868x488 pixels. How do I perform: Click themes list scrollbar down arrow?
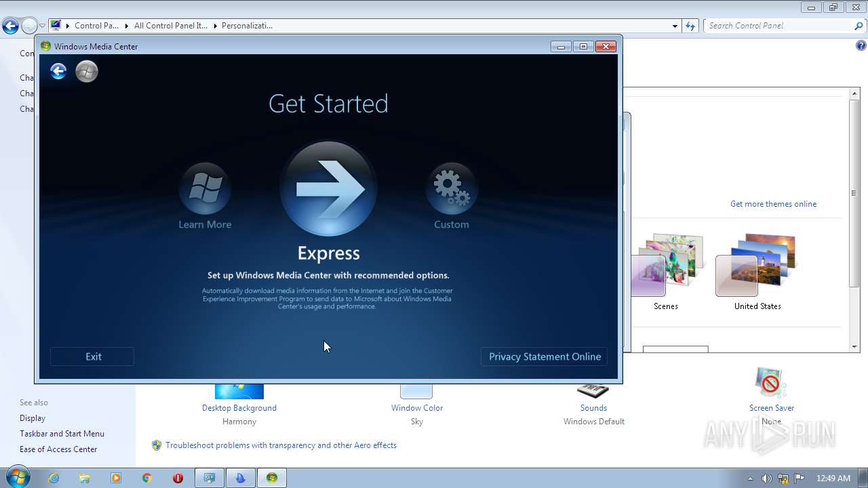click(x=854, y=347)
